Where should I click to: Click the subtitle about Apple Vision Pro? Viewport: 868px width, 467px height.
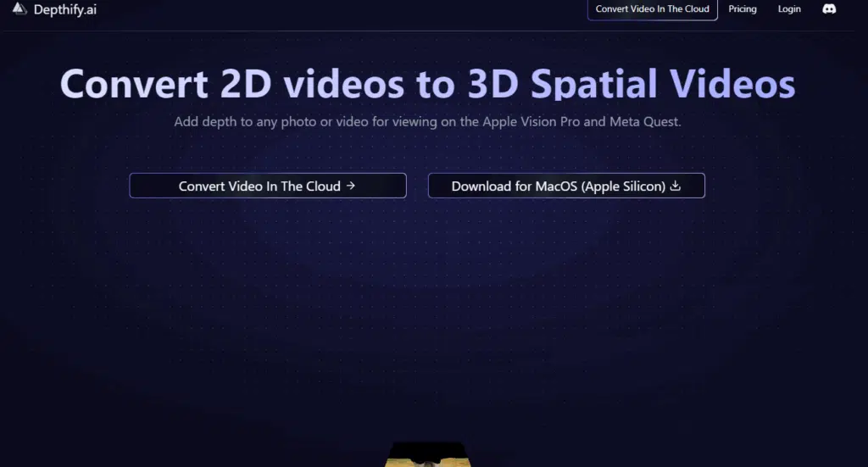(427, 122)
